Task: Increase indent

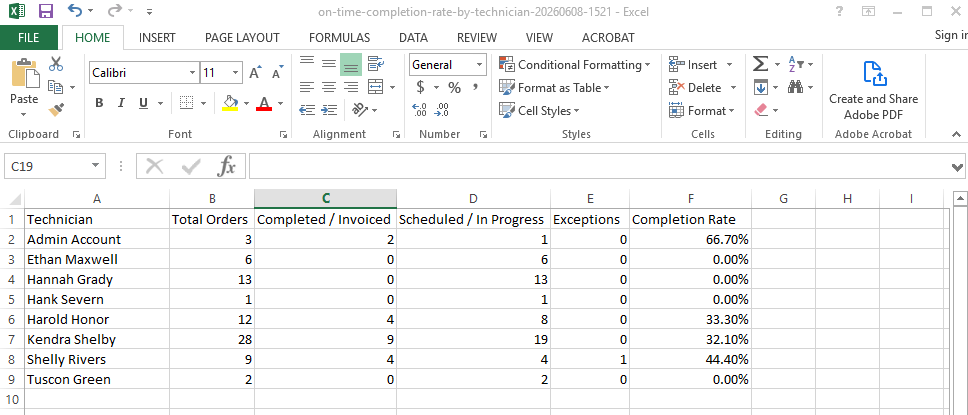Action: pyautogui.click(x=329, y=110)
